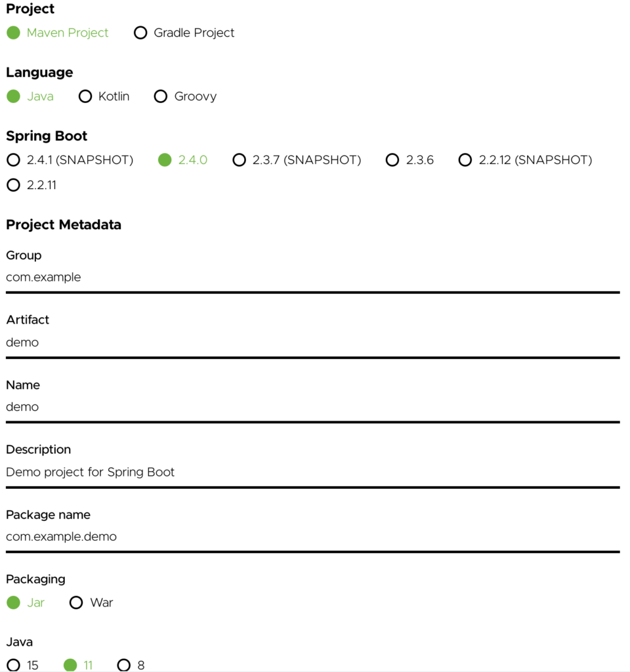The width and height of the screenshot is (630, 672).
Task: Choose Spring Boot version 2.2.11
Action: (x=13, y=186)
